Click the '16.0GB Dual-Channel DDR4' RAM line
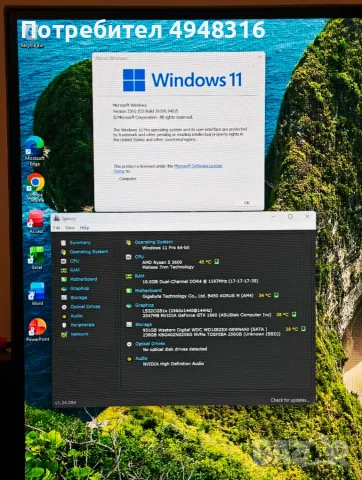The height and width of the screenshot is (480, 362). pyautogui.click(x=200, y=281)
